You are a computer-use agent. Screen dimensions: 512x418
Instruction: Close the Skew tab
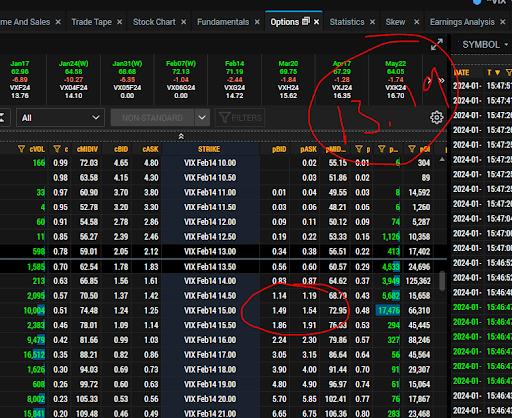(416, 22)
